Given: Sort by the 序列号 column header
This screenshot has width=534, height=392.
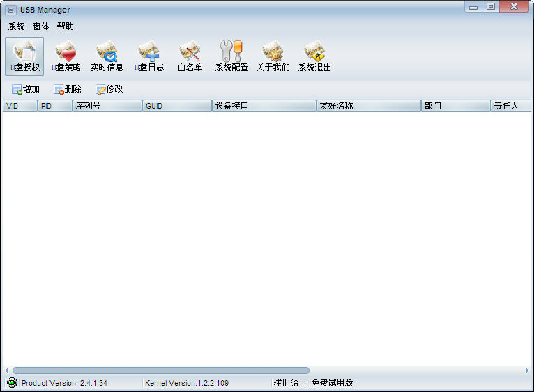Looking at the screenshot, I should click(x=107, y=106).
